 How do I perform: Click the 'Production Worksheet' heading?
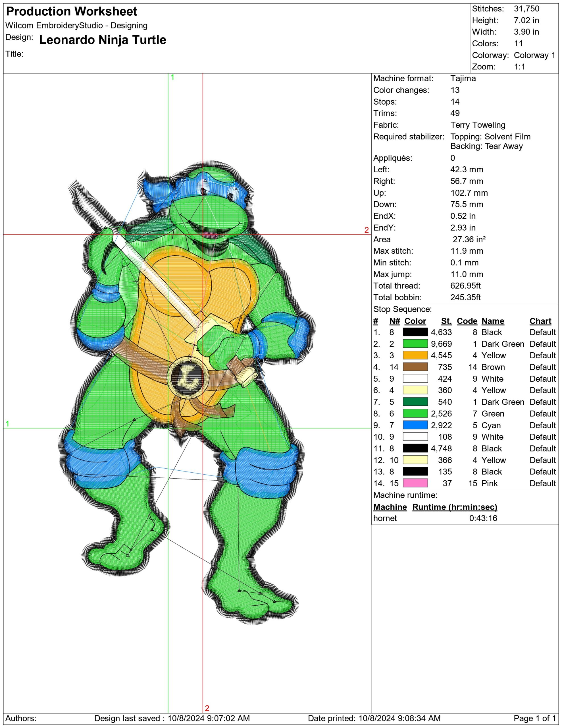[71, 12]
